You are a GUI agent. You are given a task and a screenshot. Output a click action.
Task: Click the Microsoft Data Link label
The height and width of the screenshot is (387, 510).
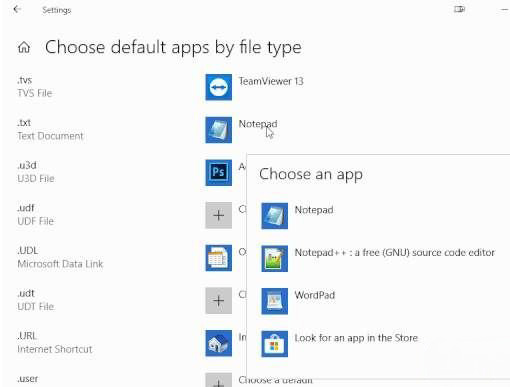coord(60,264)
